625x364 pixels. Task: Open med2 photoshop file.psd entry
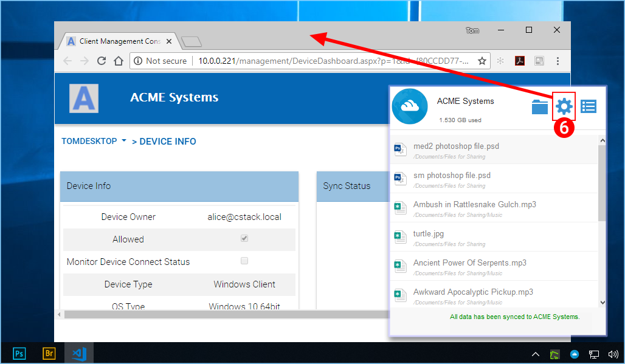[x=494, y=149]
